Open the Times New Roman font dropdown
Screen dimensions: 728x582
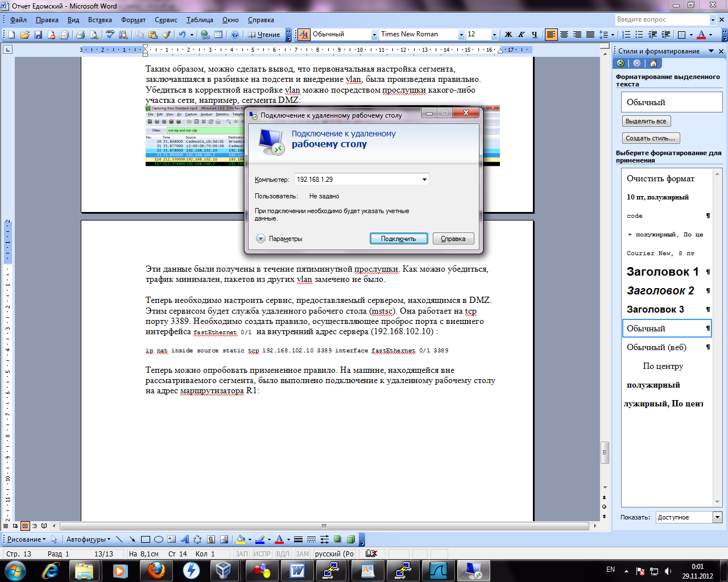(x=461, y=35)
